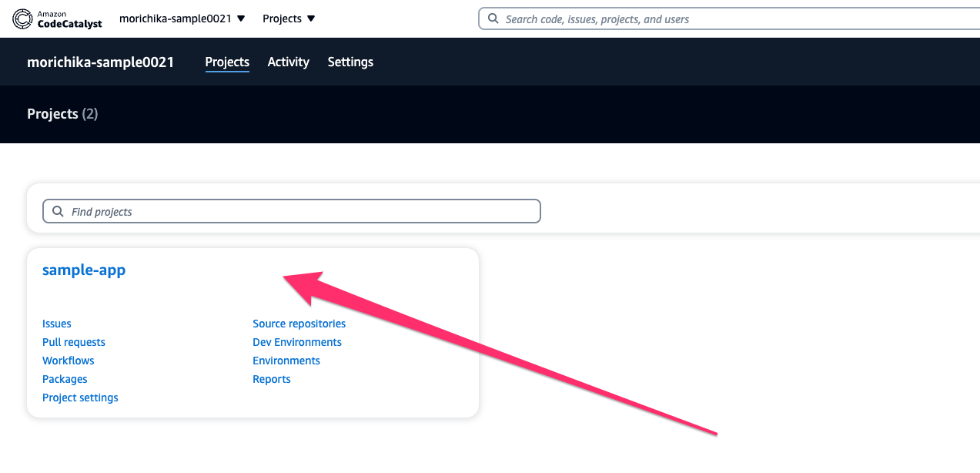Open the sample-app project
Image resolution: width=980 pixels, height=473 pixels.
point(84,270)
